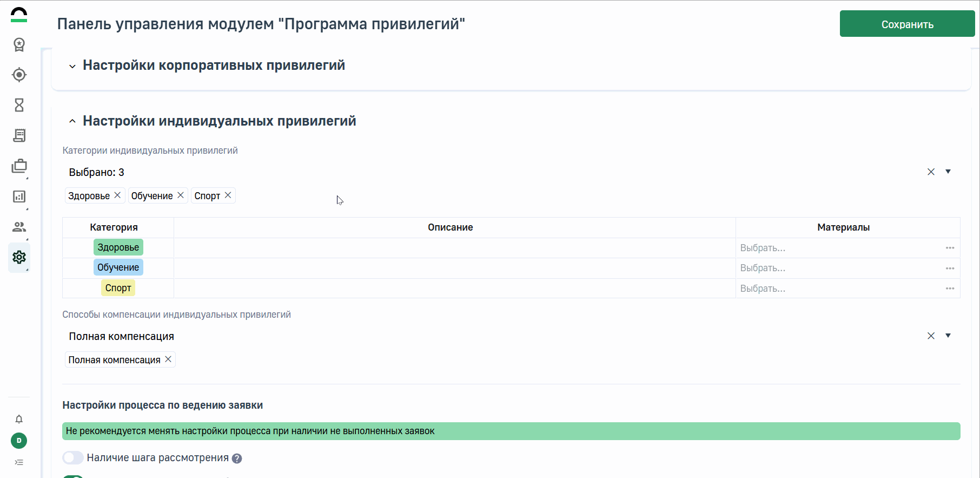Open the people icon in sidebar
This screenshot has width=980, height=478.
coord(19,227)
